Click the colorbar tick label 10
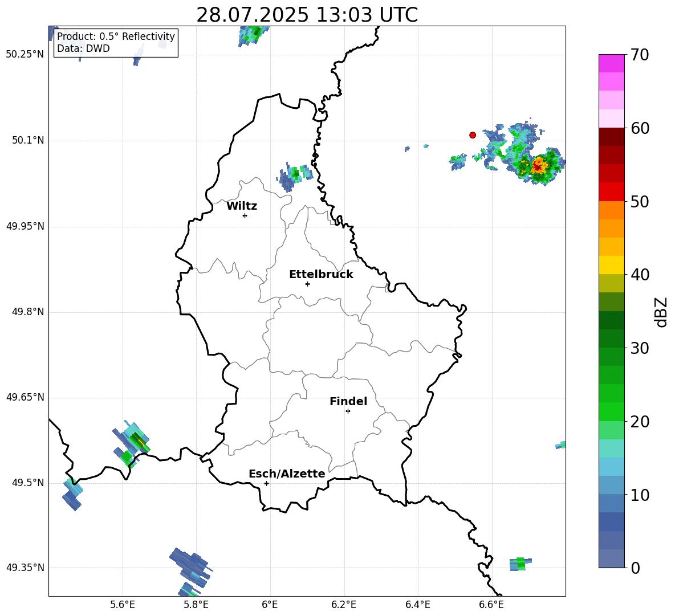Screen dimensions: 675x616 click(x=640, y=495)
